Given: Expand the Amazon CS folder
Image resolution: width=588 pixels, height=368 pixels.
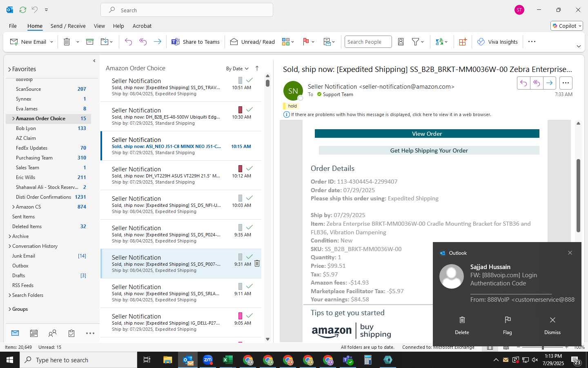Looking at the screenshot, I should coord(13,207).
